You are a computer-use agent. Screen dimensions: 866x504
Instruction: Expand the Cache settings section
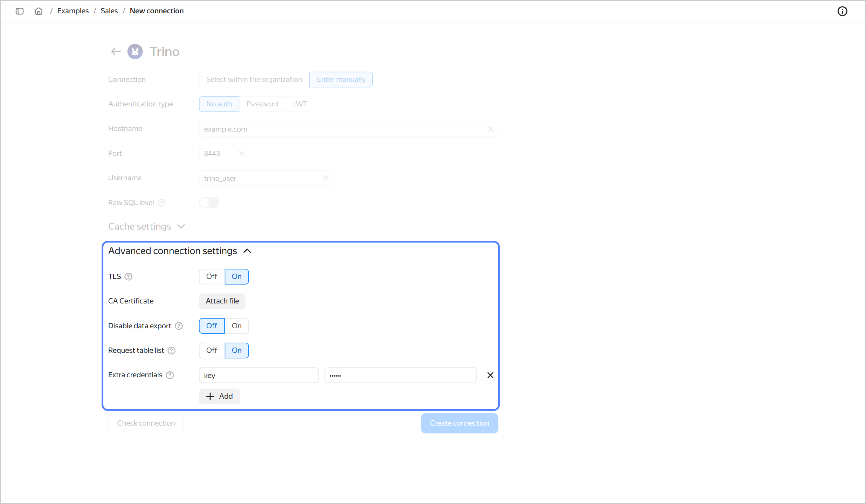(146, 226)
